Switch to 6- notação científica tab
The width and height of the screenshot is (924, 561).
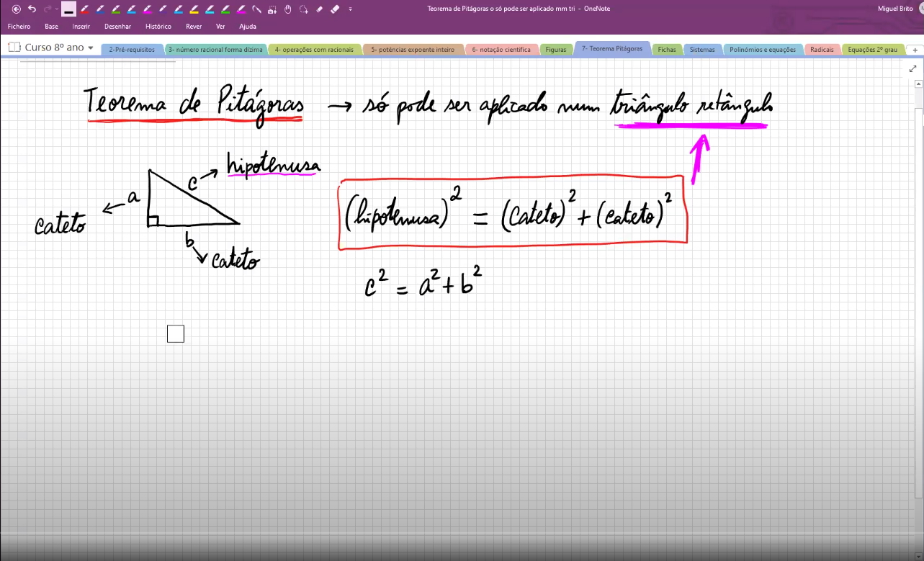pos(501,50)
